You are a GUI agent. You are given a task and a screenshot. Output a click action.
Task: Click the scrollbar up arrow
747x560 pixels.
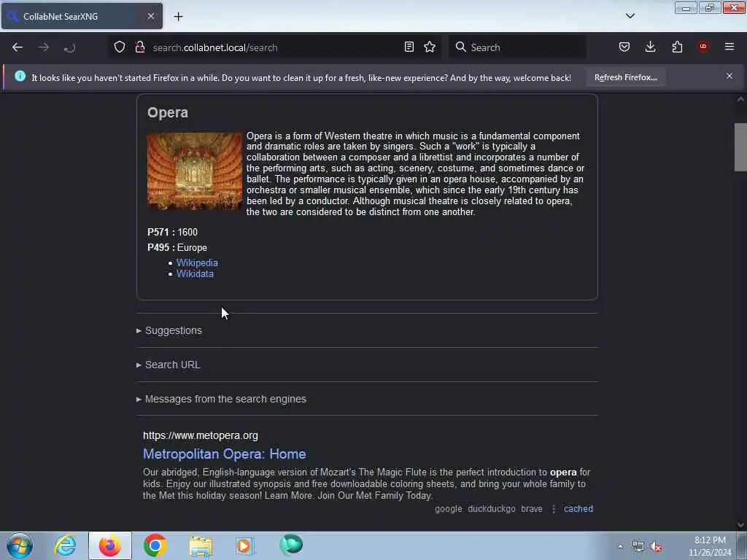pyautogui.click(x=740, y=99)
